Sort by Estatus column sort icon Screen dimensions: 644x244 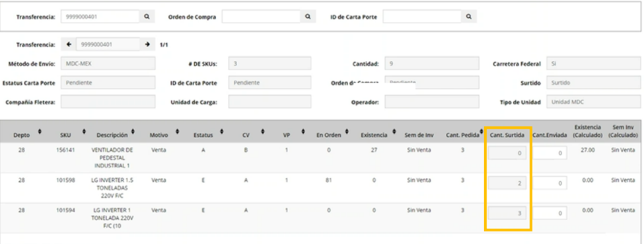pos(221,132)
